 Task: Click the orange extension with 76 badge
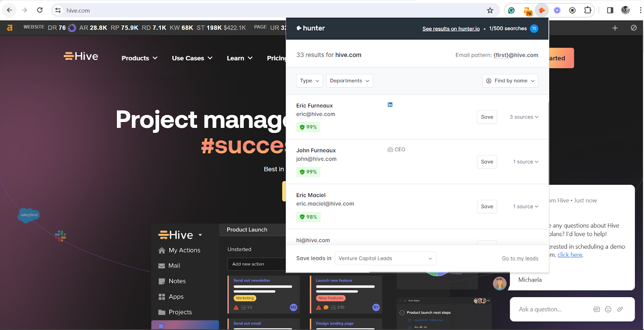(528, 11)
